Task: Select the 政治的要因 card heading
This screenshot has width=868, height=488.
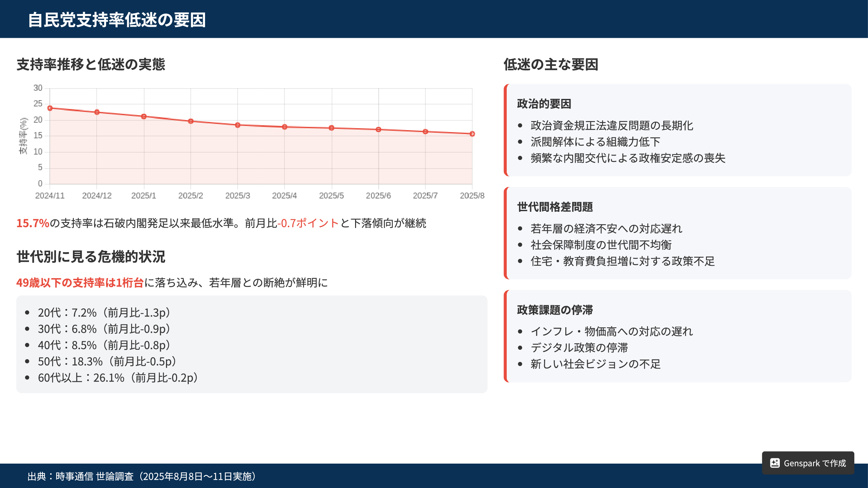Action: (x=544, y=104)
